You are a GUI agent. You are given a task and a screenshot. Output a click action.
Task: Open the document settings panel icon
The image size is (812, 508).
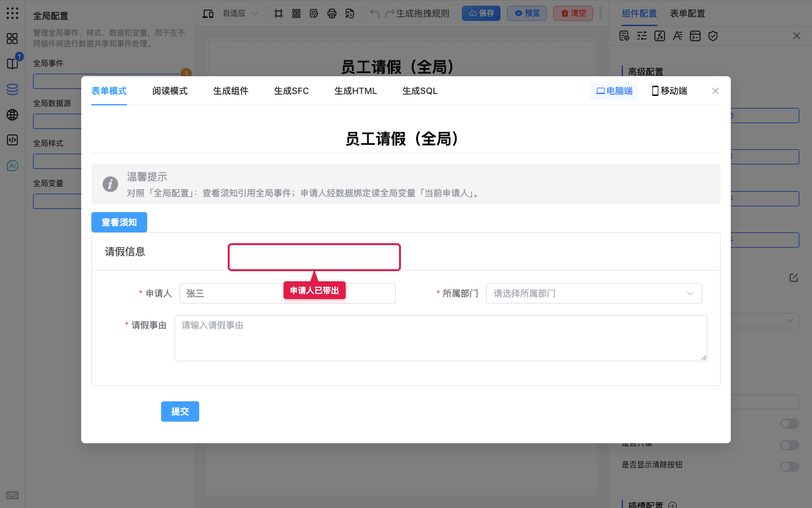click(x=624, y=36)
